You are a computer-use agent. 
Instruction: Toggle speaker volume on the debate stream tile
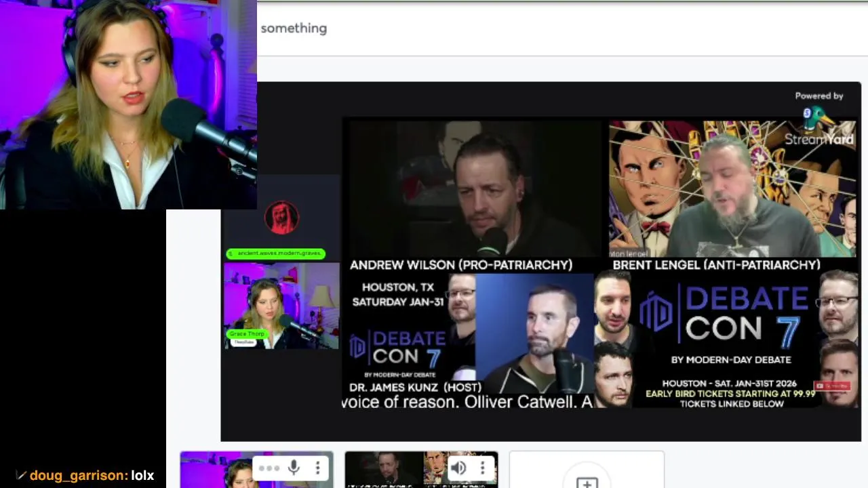[x=458, y=468]
